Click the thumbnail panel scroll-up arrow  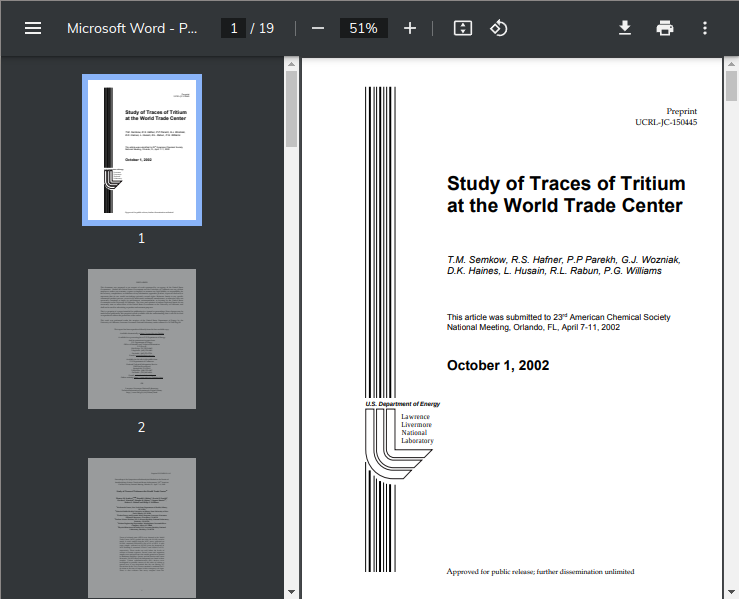pyautogui.click(x=291, y=64)
